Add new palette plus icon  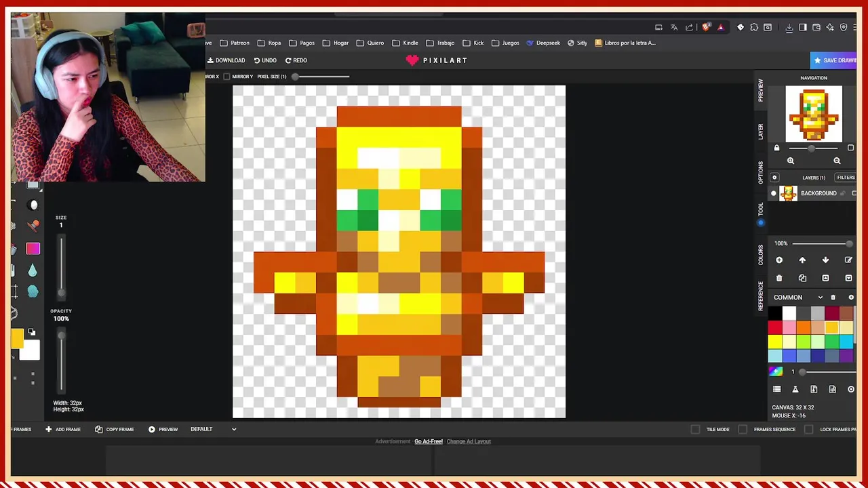point(851,298)
